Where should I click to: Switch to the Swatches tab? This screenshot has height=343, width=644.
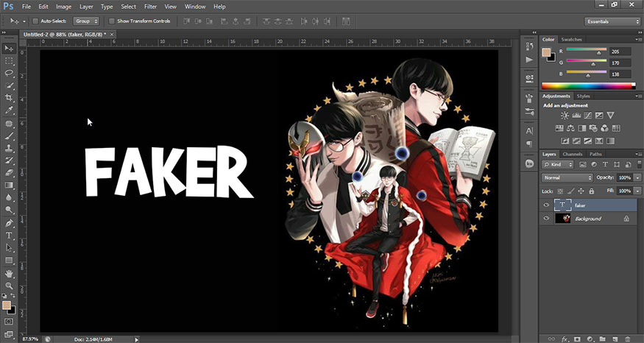[x=571, y=40]
